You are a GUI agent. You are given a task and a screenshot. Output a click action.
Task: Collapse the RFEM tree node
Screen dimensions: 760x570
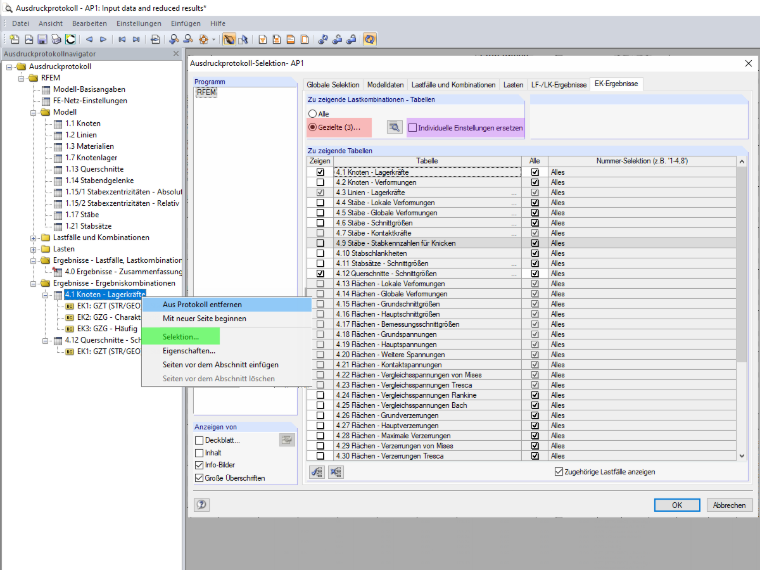pos(21,78)
